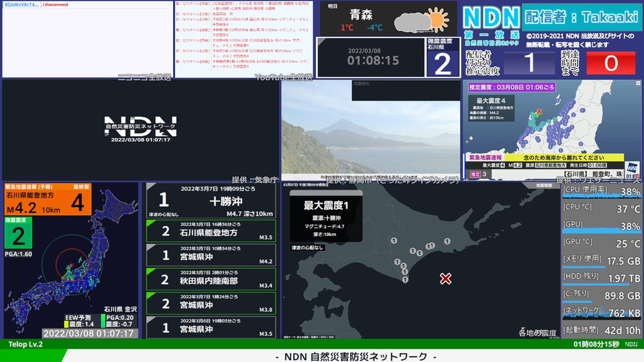Viewport: 644px width, 362px height.
Task: Click the HDD 残り 1.97 TB reading
Action: [601, 278]
